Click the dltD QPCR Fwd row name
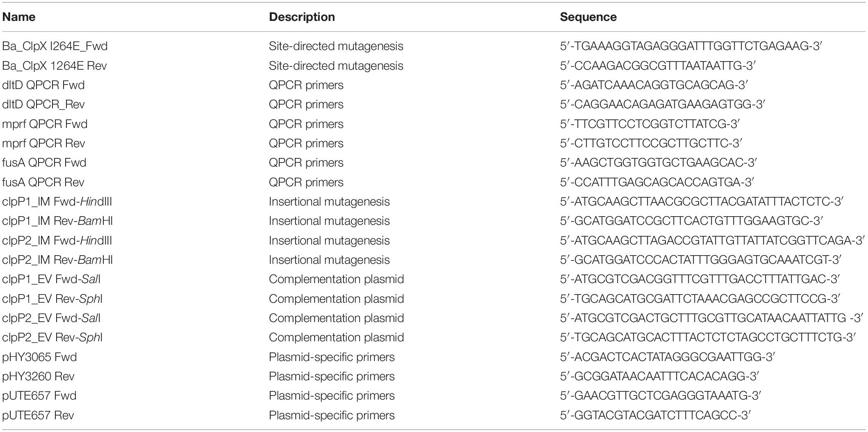868x432 pixels. (43, 85)
